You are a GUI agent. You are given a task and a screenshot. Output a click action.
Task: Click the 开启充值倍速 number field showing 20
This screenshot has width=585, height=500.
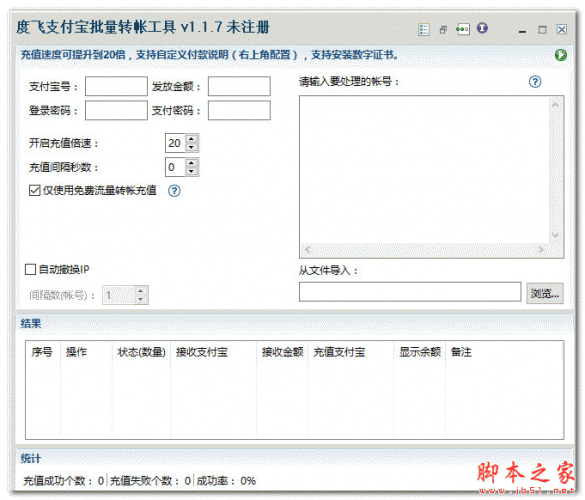pos(176,143)
